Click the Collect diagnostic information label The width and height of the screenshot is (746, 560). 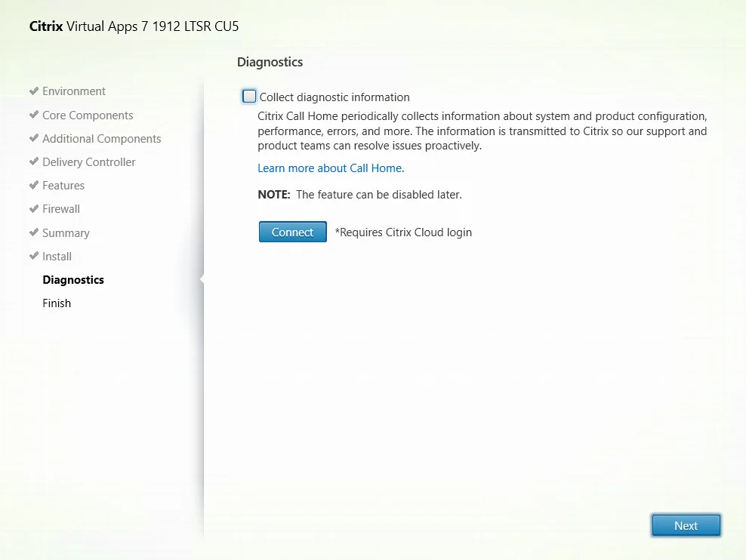coord(334,97)
